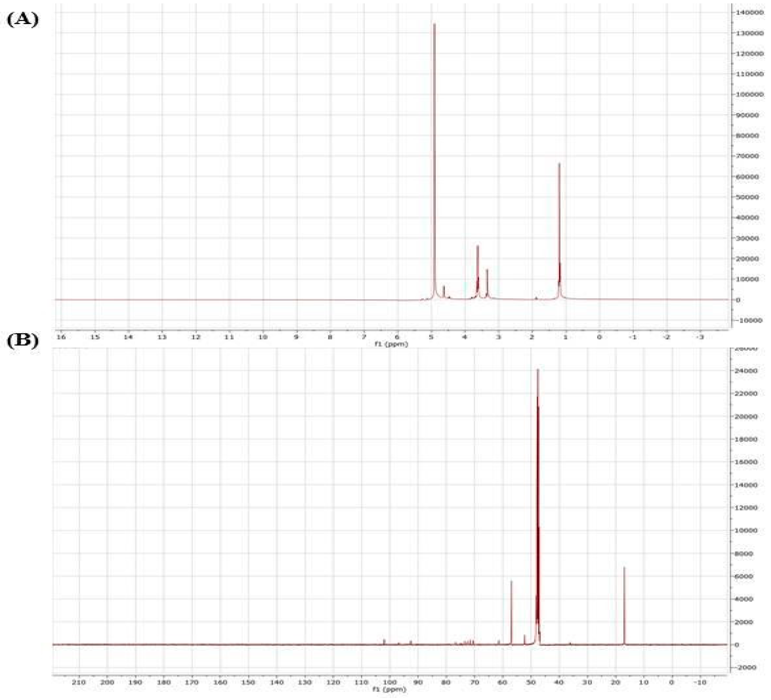Click the panel label (A)
771x700 pixels.
pyautogui.click(x=22, y=20)
